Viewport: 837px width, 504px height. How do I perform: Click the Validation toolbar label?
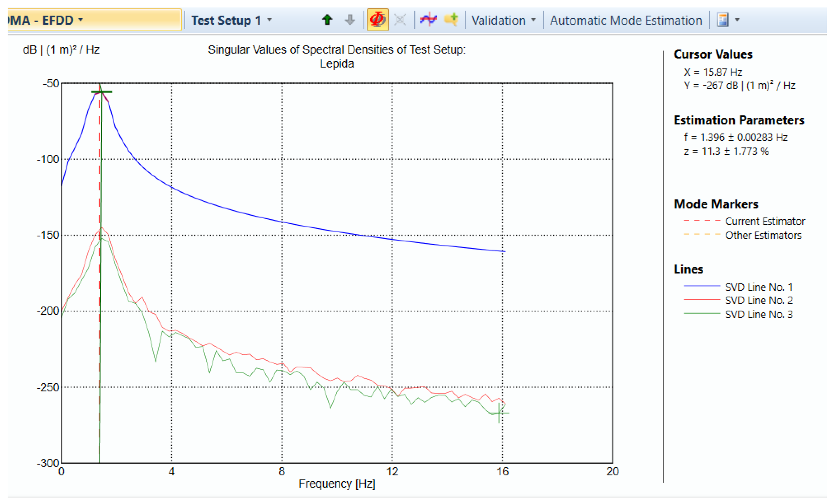(x=498, y=21)
